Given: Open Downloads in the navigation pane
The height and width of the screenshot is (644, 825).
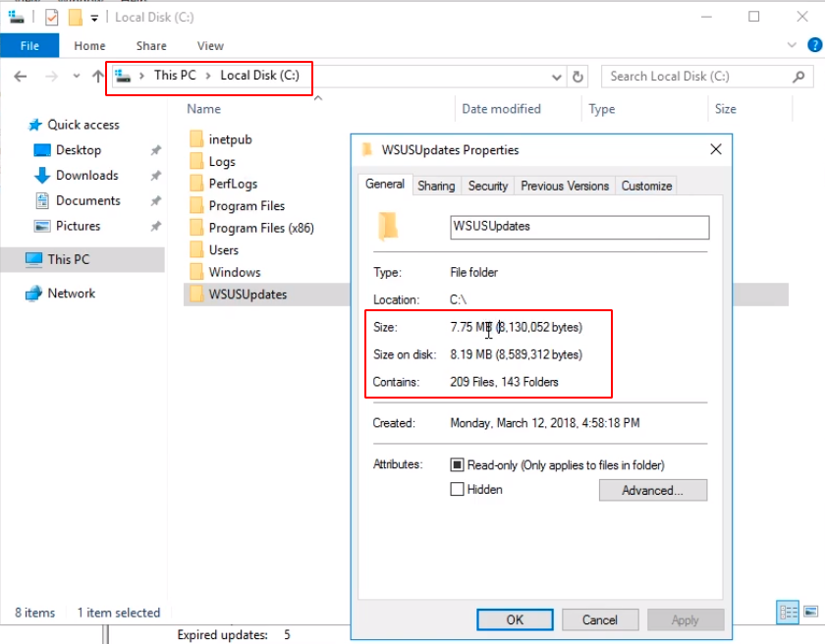Looking at the screenshot, I should pyautogui.click(x=86, y=175).
